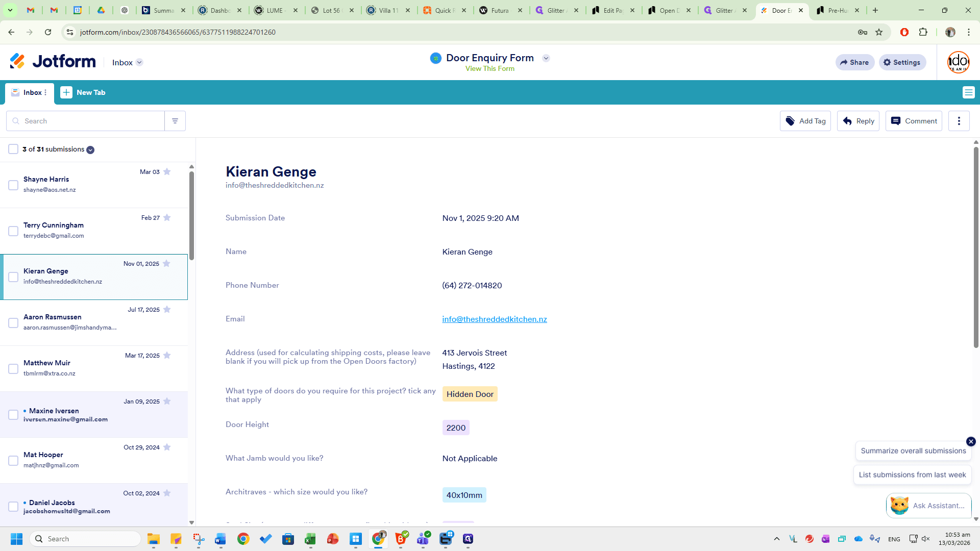
Task: Open the View This Form link
Action: click(x=489, y=69)
